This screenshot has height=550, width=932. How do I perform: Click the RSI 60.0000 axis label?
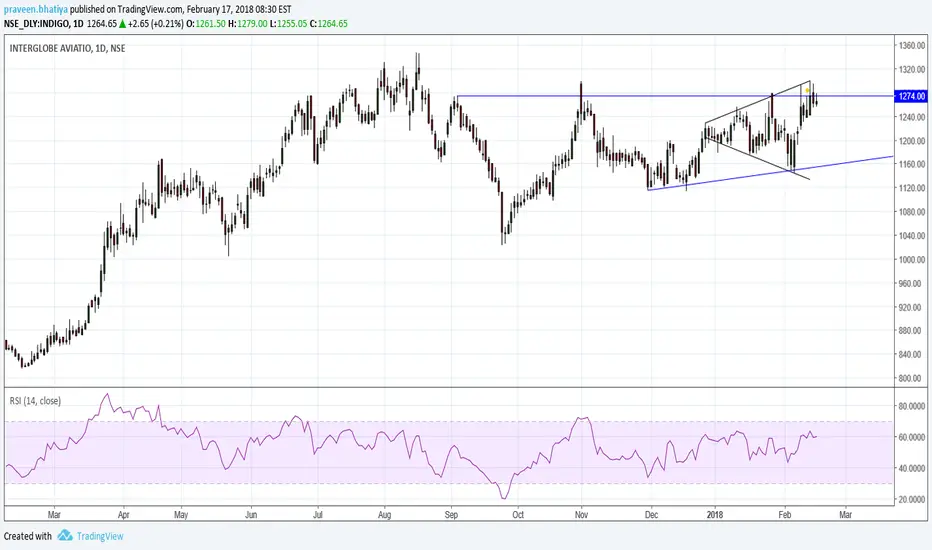point(912,437)
